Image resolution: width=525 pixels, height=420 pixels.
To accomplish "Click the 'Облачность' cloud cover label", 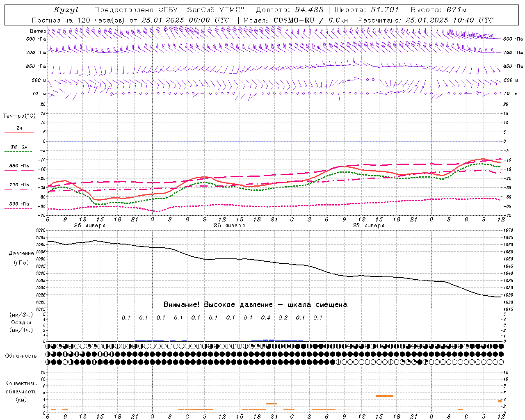I will point(21,356).
